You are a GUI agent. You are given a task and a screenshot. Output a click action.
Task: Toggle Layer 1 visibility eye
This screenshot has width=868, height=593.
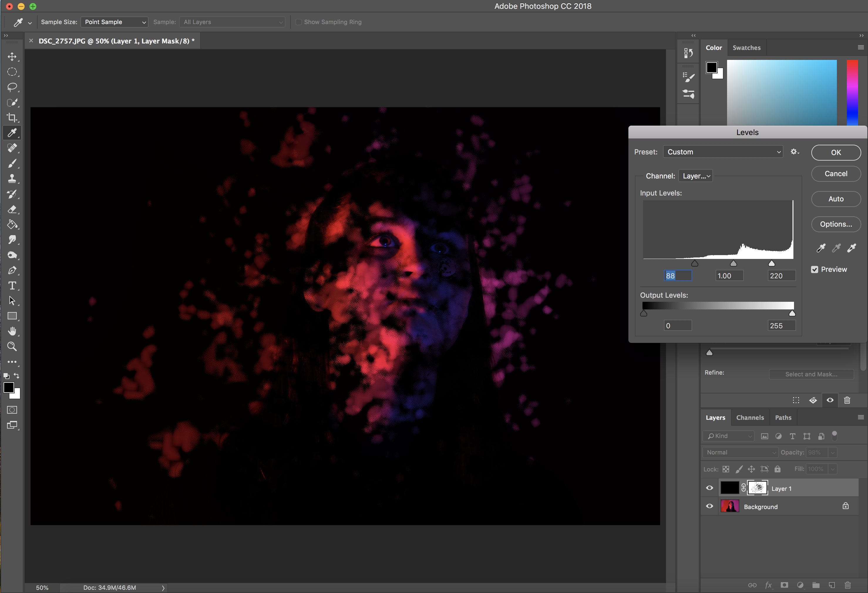[709, 488]
